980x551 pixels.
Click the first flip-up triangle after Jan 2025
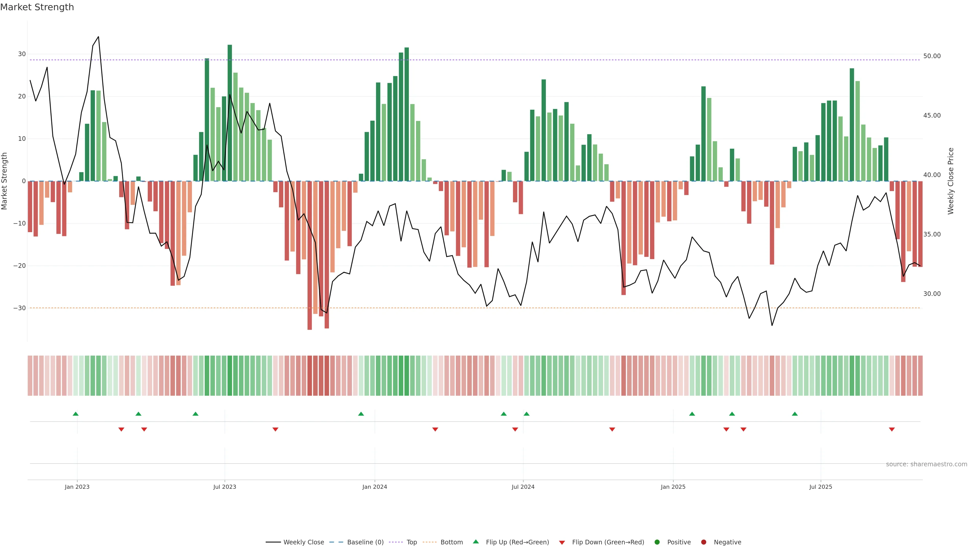tap(692, 414)
